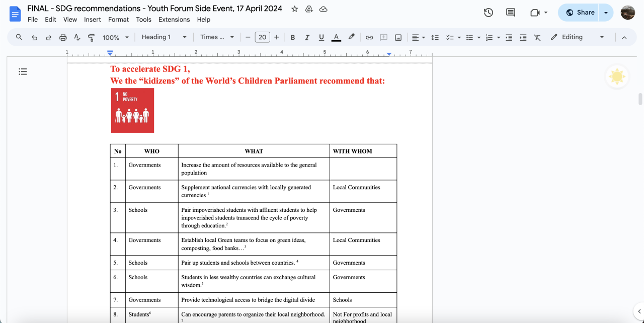Open the Extensions menu
The height and width of the screenshot is (323, 644).
pyautogui.click(x=174, y=20)
